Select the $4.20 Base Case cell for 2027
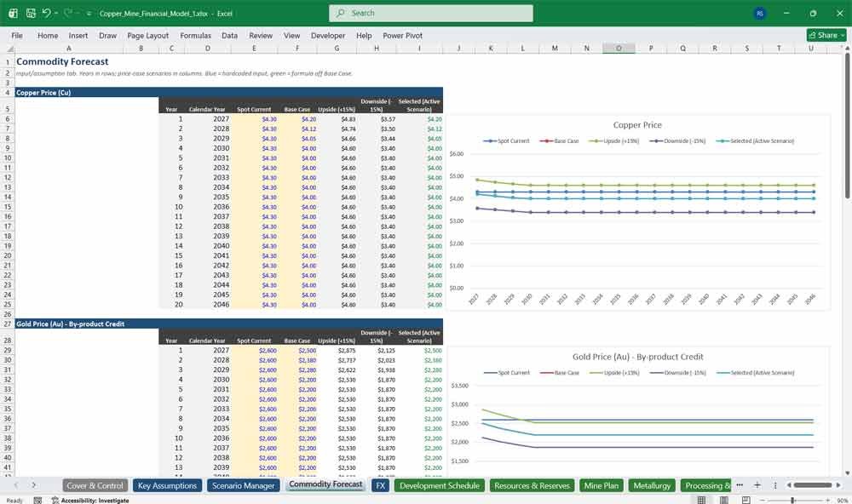Viewport: 852px width, 504px height. [297, 119]
